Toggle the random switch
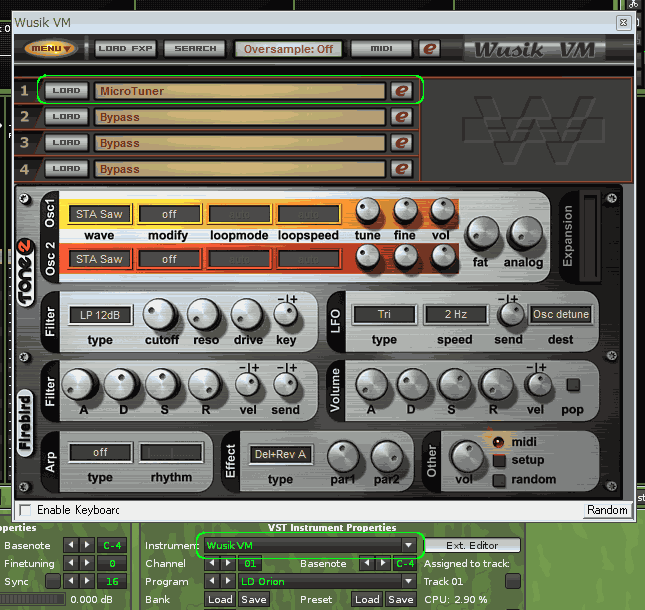The width and height of the screenshot is (645, 610). [499, 480]
